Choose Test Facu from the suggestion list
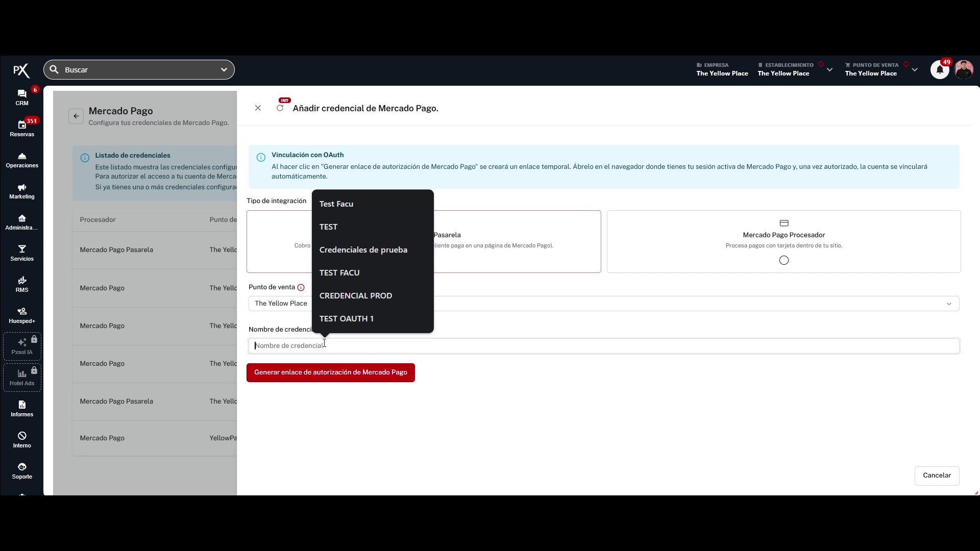This screenshot has width=980, height=551. pos(373,204)
